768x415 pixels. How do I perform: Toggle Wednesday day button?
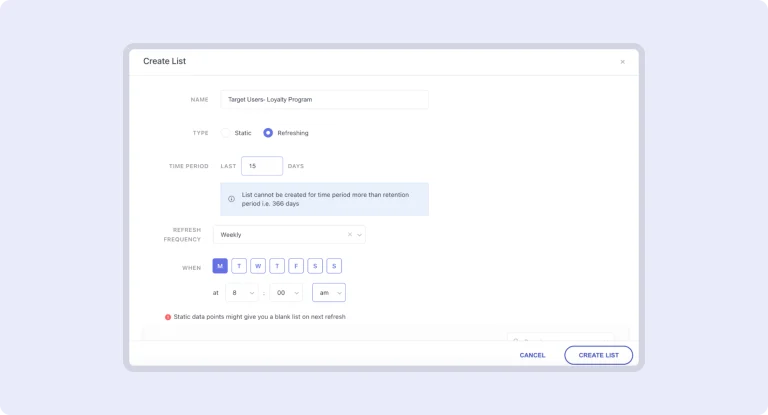(258, 266)
